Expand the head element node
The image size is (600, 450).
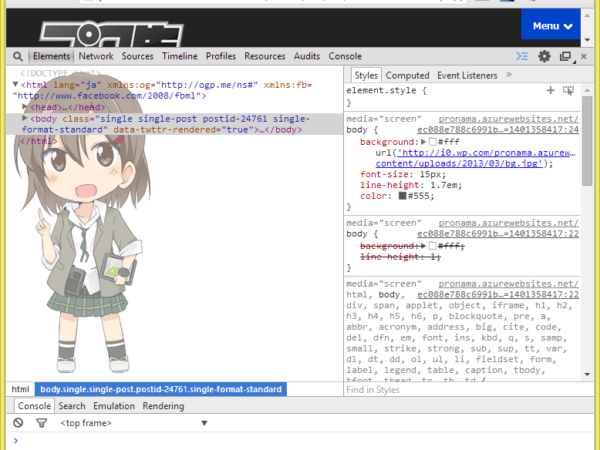(x=25, y=106)
